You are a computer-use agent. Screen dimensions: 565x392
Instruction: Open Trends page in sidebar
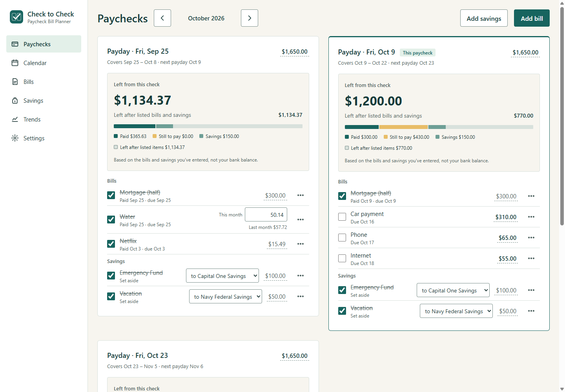tap(44, 119)
